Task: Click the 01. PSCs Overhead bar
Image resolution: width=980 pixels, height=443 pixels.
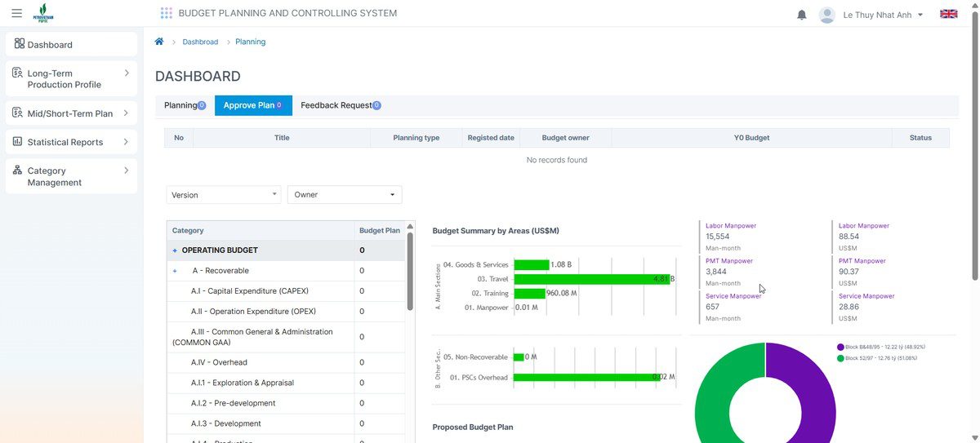Action: [x=588, y=378]
